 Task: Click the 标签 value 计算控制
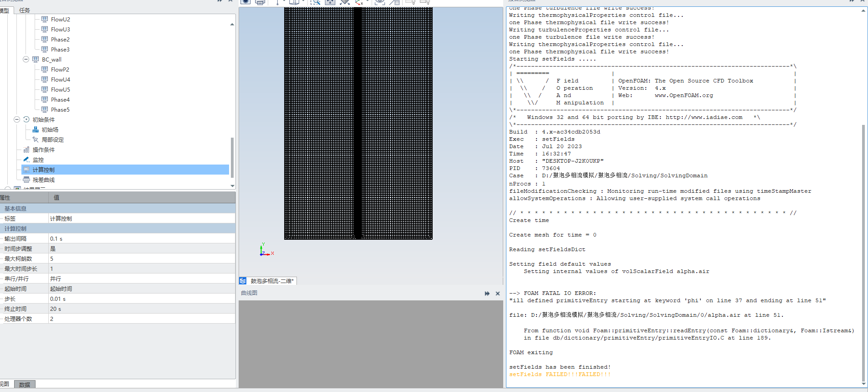[x=142, y=218]
